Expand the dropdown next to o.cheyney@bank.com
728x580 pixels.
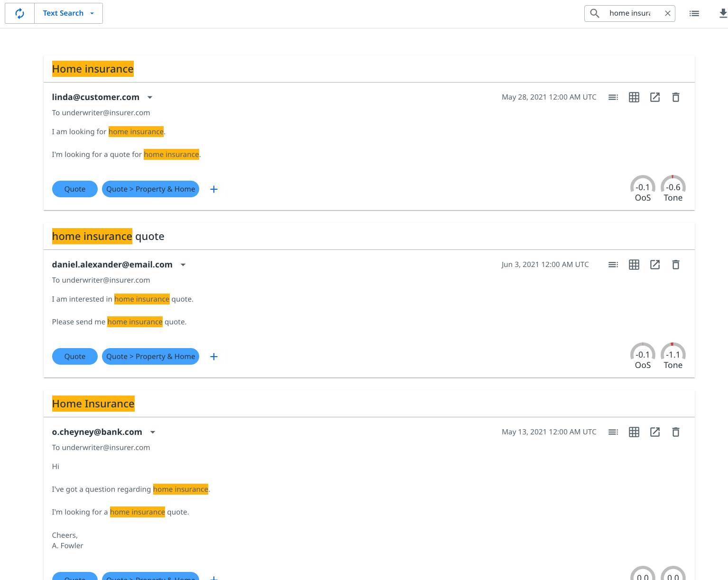[x=153, y=432]
